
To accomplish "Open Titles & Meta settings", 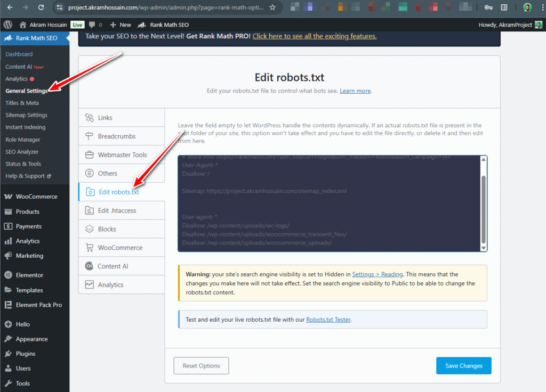I will (x=22, y=103).
